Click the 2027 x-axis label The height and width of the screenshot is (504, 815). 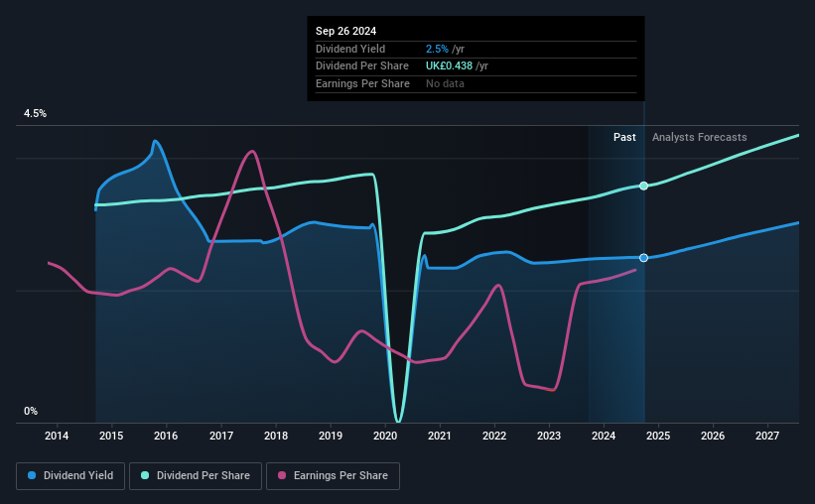(767, 436)
